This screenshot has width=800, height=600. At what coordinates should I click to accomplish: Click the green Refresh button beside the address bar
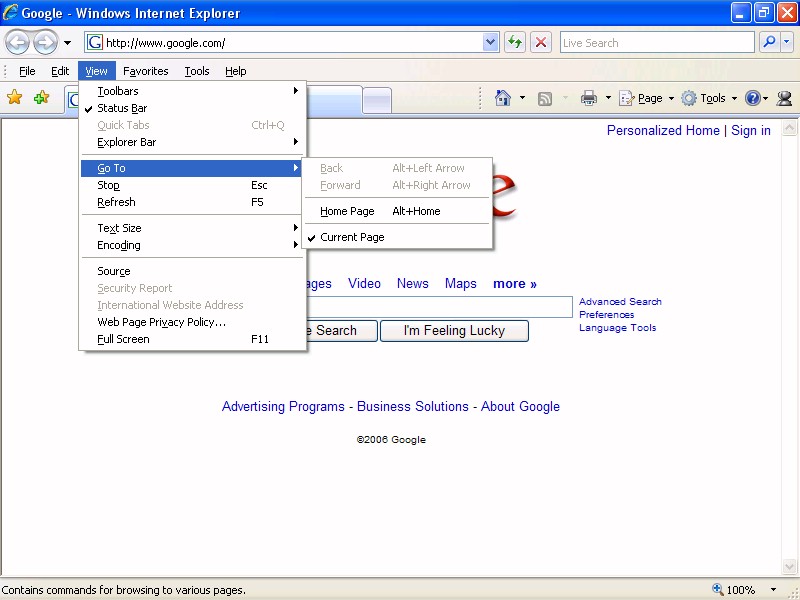click(515, 42)
